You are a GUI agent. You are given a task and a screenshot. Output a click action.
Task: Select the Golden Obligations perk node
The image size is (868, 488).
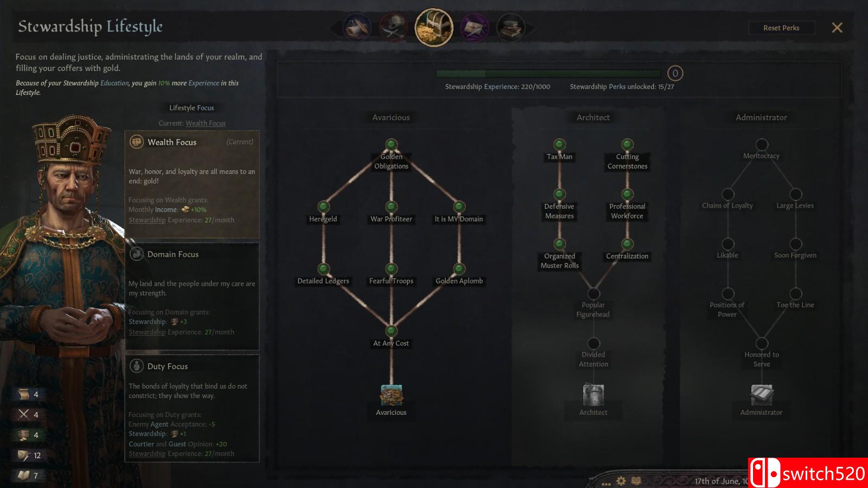[x=391, y=144]
